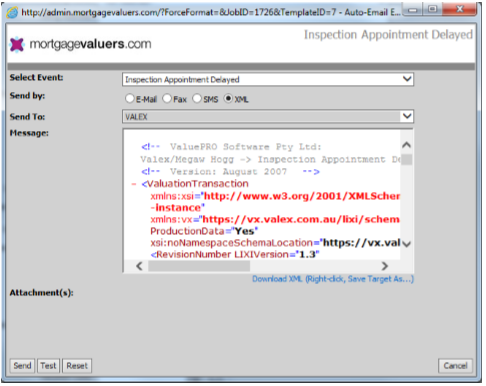Select the E-Mail radio button
This screenshot has height=386, width=486.
130,99
